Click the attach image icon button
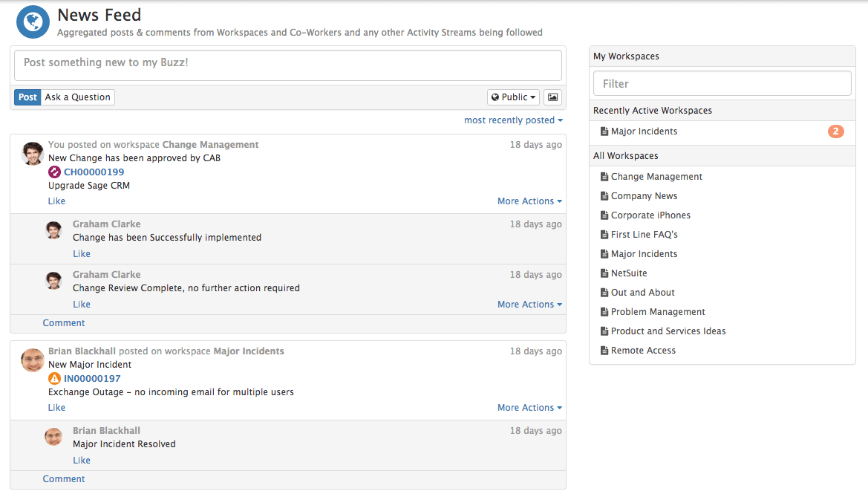The height and width of the screenshot is (494, 868). pos(552,97)
